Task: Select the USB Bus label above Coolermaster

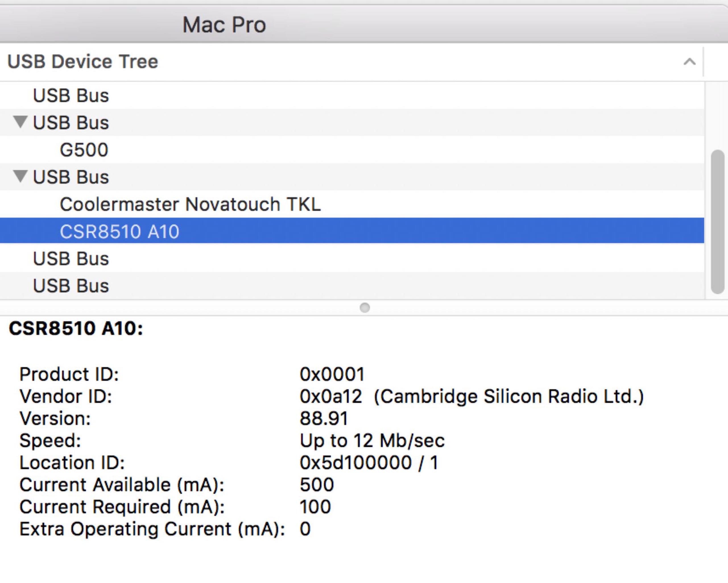Action: pyautogui.click(x=71, y=177)
